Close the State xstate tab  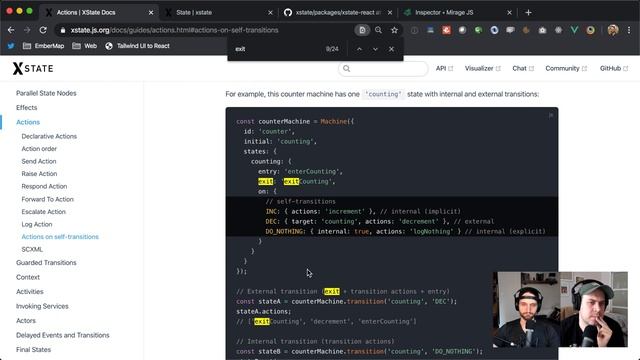pyautogui.click(x=270, y=13)
